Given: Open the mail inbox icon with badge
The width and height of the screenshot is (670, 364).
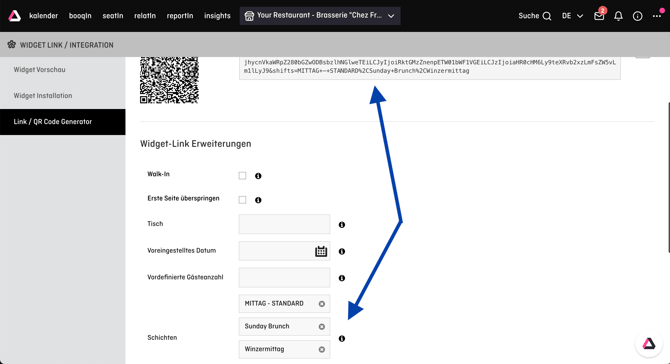Looking at the screenshot, I should point(599,16).
